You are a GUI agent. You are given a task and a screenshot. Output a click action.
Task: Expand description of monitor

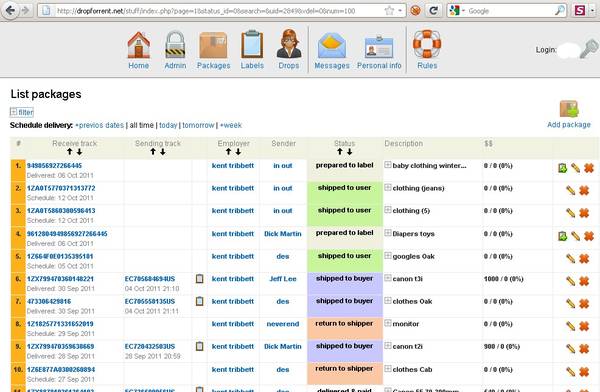[x=388, y=323]
